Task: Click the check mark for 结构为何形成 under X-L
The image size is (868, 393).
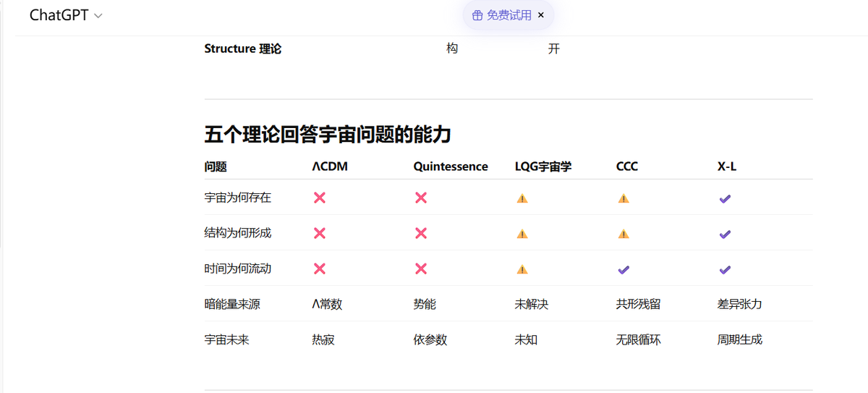Action: click(x=725, y=234)
